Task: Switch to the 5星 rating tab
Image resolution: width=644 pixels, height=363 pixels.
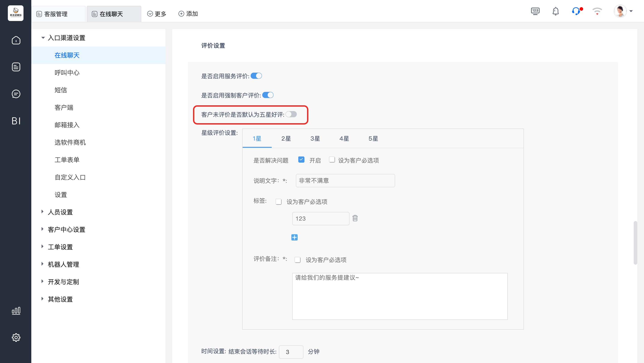Action: pyautogui.click(x=373, y=138)
